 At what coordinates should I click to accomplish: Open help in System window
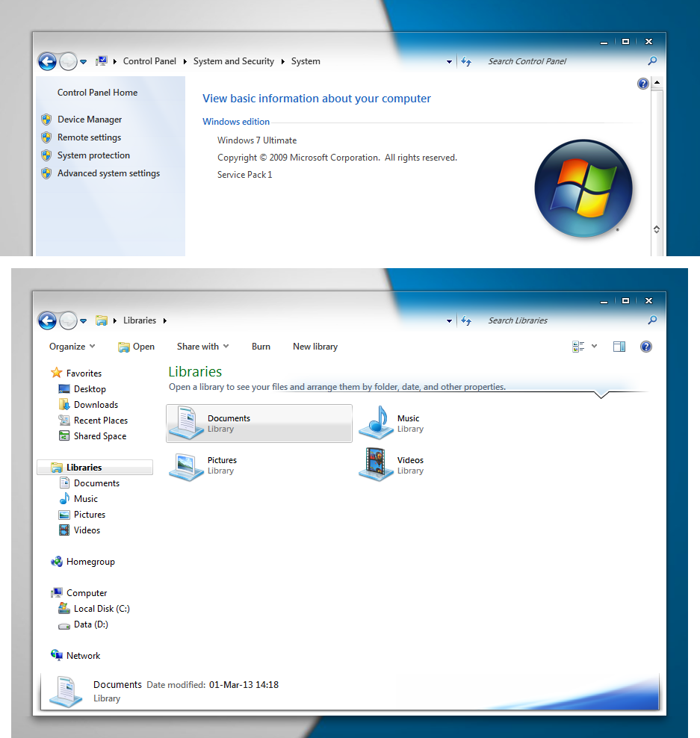pyautogui.click(x=643, y=84)
